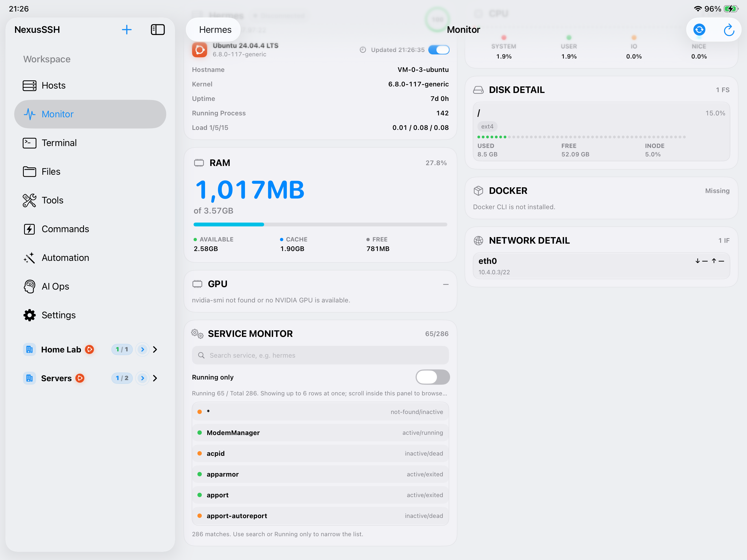Image resolution: width=747 pixels, height=560 pixels.
Task: Select Monitor in the sidebar
Action: (90, 114)
